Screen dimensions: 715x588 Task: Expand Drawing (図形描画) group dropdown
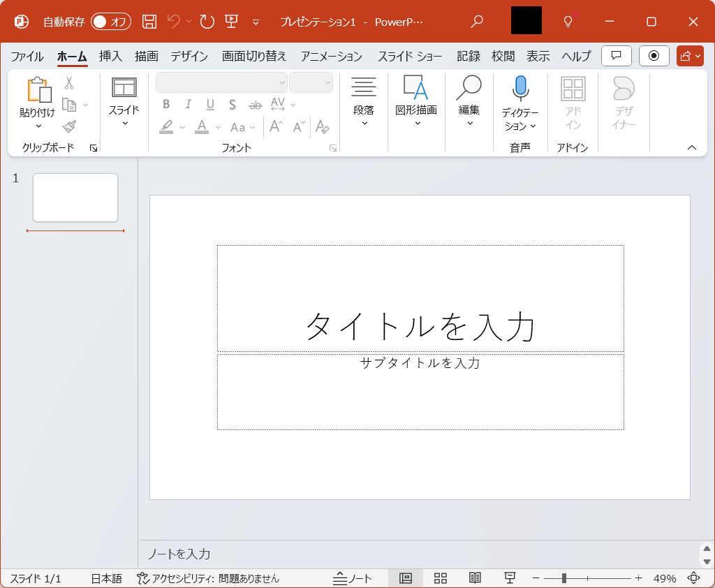418,123
